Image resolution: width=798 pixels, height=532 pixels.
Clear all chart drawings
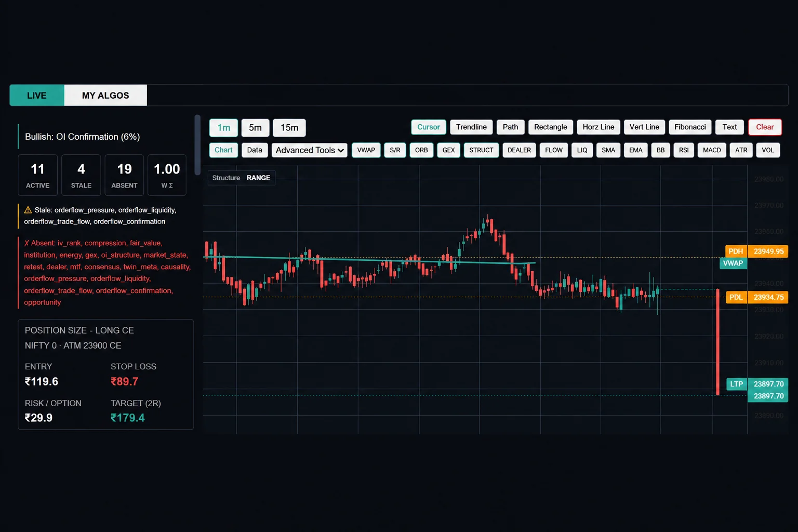pyautogui.click(x=765, y=127)
